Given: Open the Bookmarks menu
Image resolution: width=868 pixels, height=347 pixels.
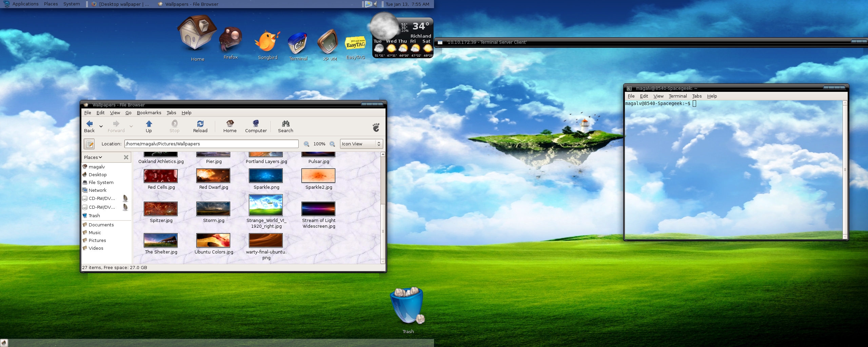Looking at the screenshot, I should pos(149,113).
